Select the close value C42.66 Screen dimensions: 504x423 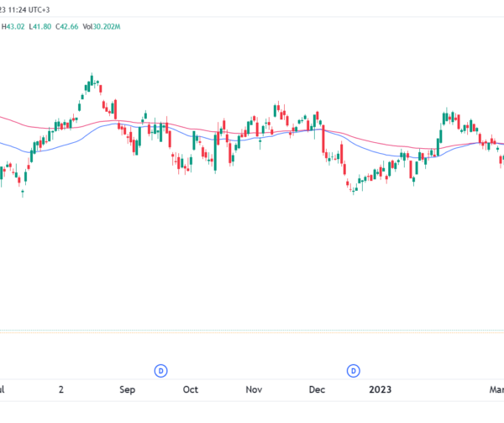pos(67,27)
